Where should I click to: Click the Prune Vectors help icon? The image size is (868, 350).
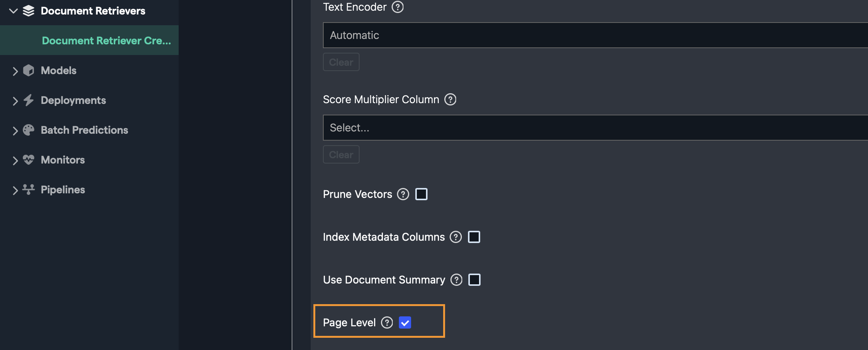click(x=403, y=194)
